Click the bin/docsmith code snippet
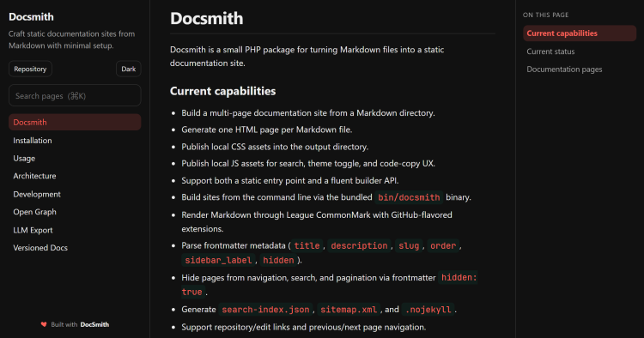This screenshot has width=644, height=338. (409, 197)
